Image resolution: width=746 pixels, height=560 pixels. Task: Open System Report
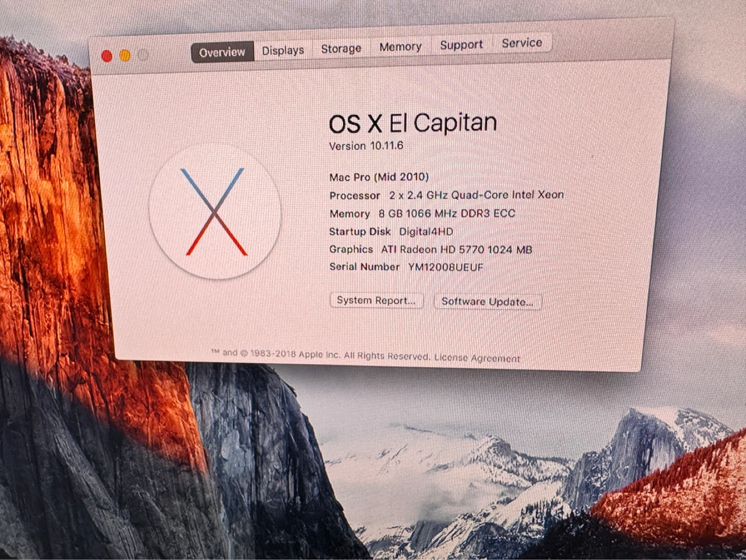[376, 300]
